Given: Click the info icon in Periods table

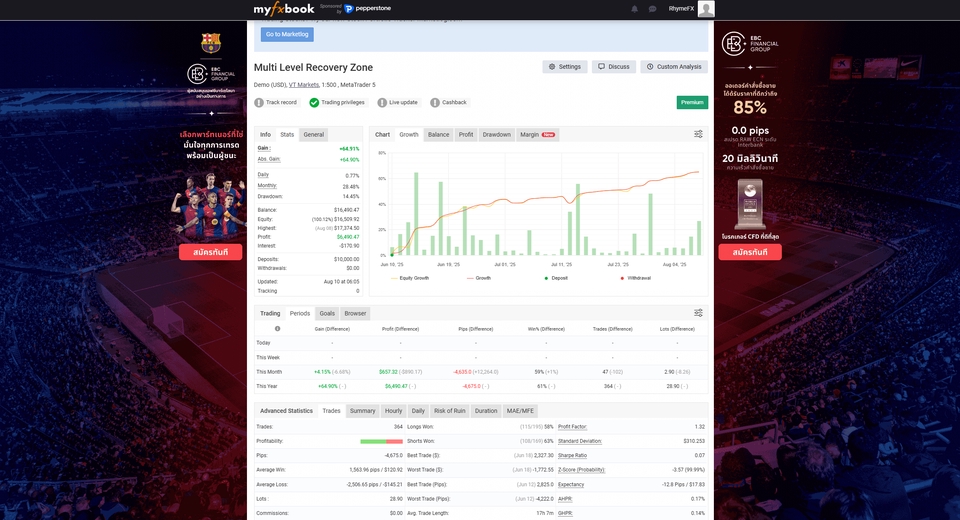Looking at the screenshot, I should (278, 328).
